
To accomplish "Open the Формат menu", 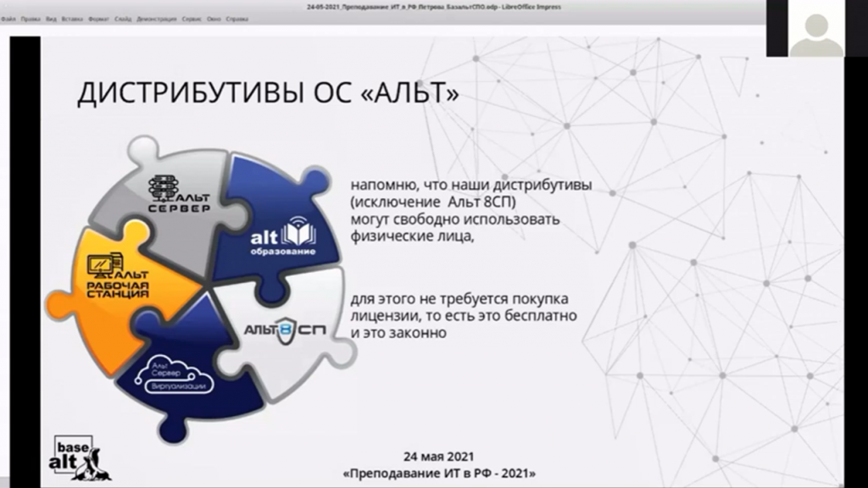I will click(x=98, y=19).
